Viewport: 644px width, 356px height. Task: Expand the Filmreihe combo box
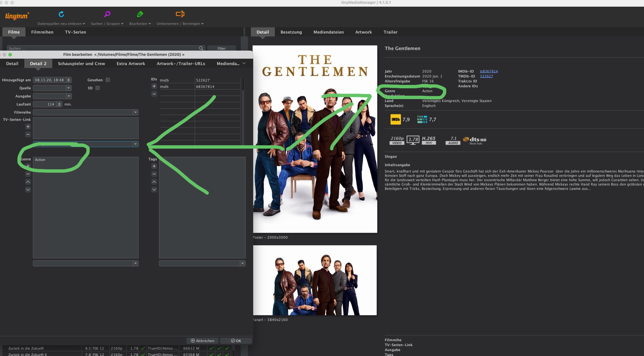point(135,112)
